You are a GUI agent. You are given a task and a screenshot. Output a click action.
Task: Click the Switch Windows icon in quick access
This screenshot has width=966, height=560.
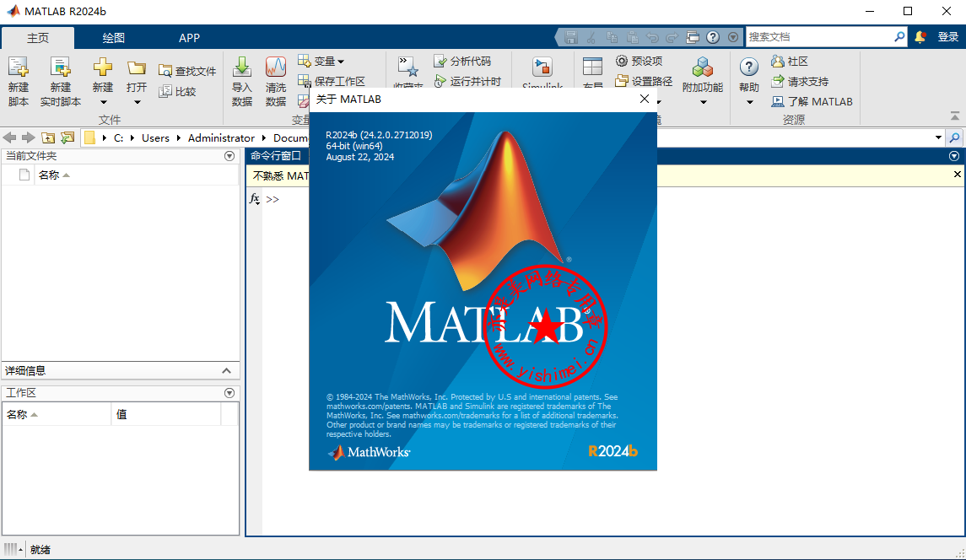693,38
